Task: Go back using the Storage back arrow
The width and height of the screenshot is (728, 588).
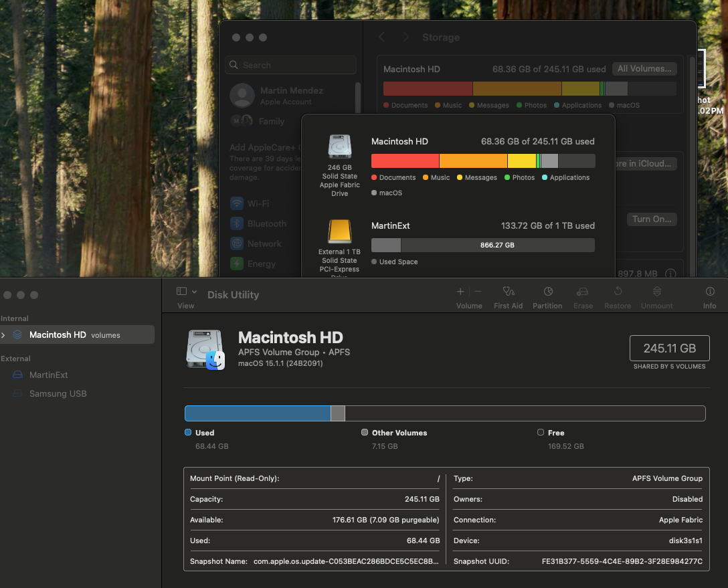Action: pyautogui.click(x=382, y=37)
